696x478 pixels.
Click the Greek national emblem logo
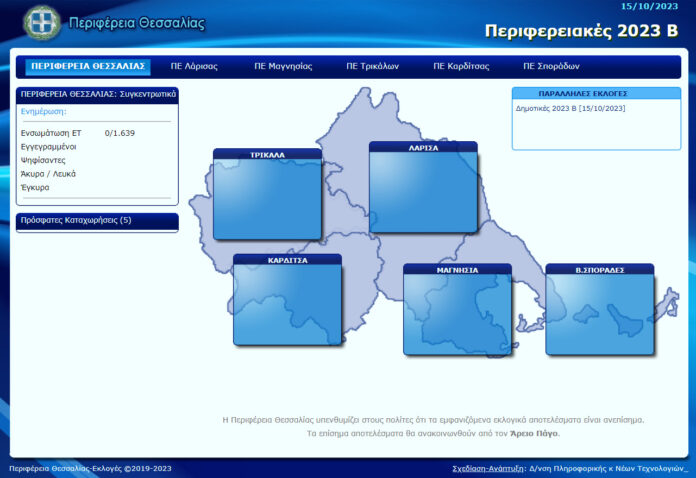coord(42,22)
